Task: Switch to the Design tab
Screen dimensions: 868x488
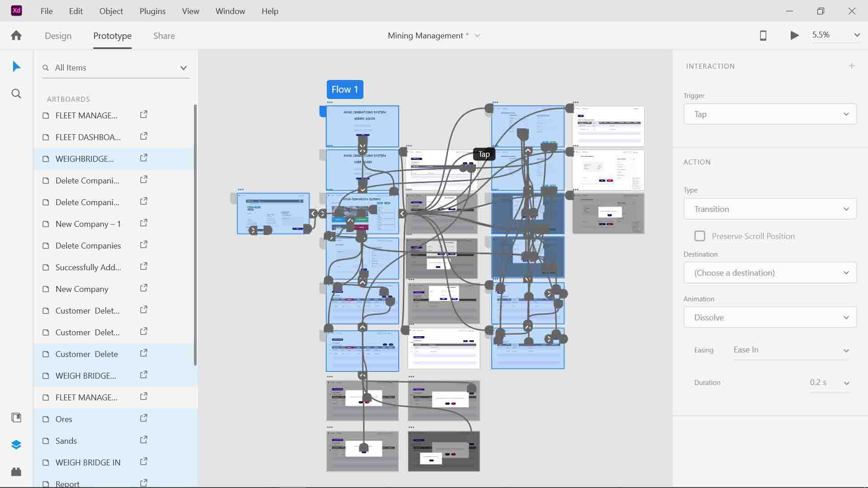Action: click(58, 36)
